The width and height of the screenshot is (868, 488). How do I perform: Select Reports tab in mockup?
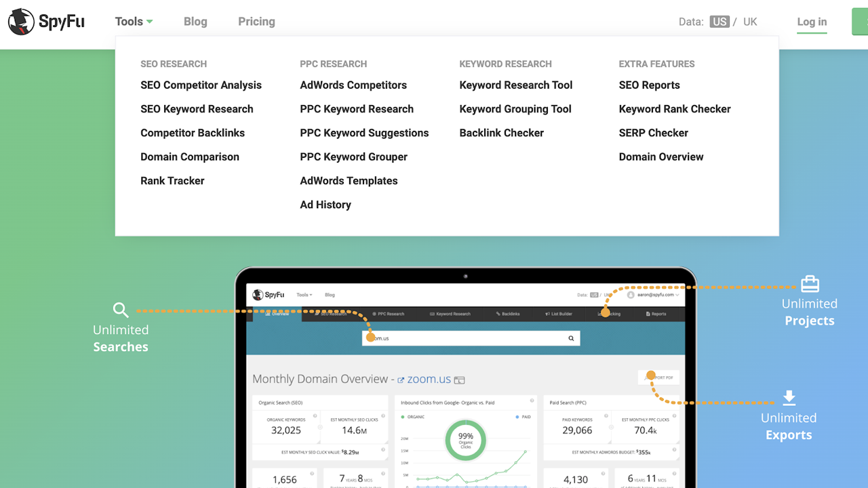click(656, 314)
